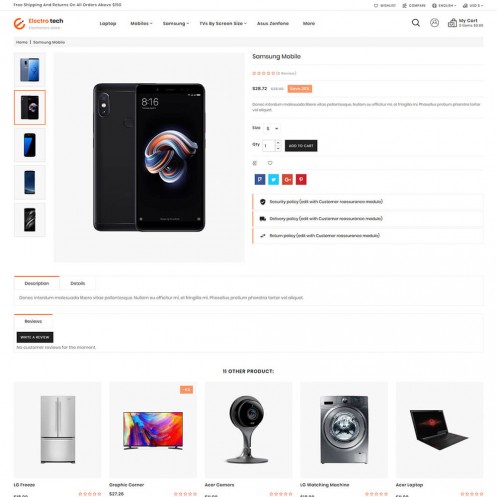This screenshot has width=497, height=497.
Task: Expand TVs By Screen Size menu
Action: [x=223, y=23]
